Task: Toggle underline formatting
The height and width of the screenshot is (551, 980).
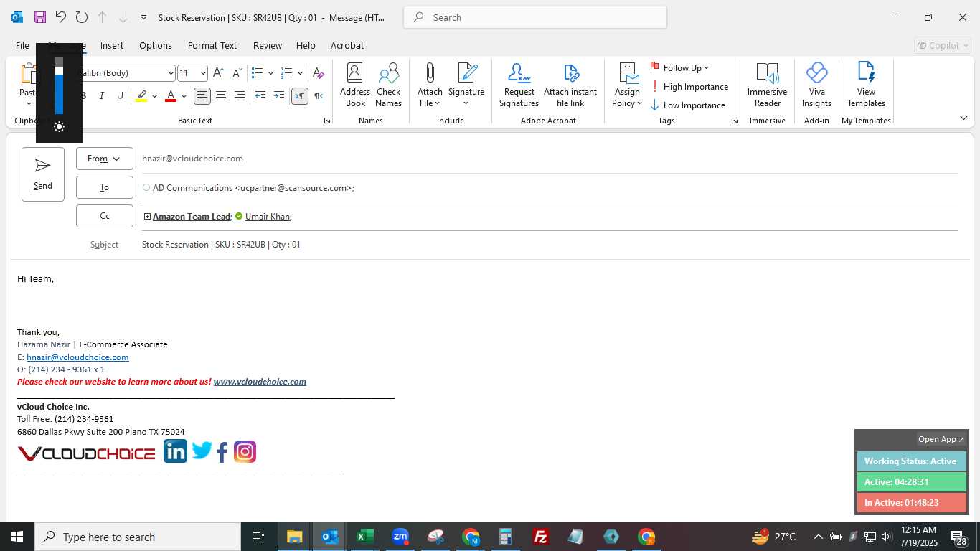Action: coord(120,96)
